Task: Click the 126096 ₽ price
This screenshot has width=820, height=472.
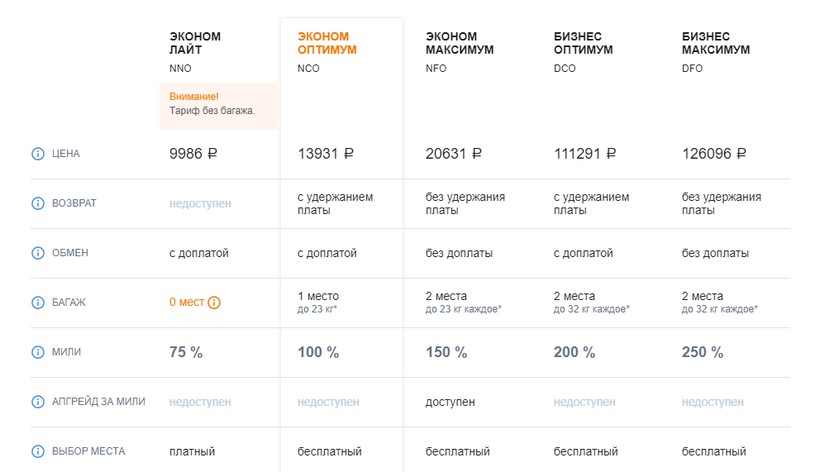Action: [714, 154]
